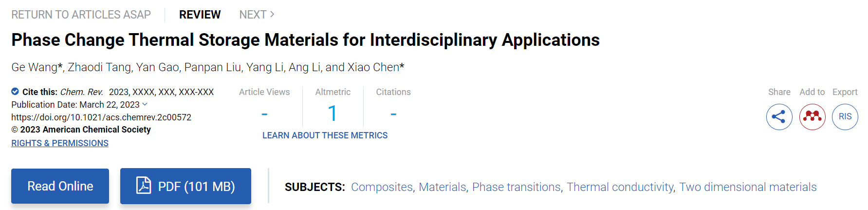Open the REVIEW tab
Screen dimensions: 868x210
pos(200,15)
